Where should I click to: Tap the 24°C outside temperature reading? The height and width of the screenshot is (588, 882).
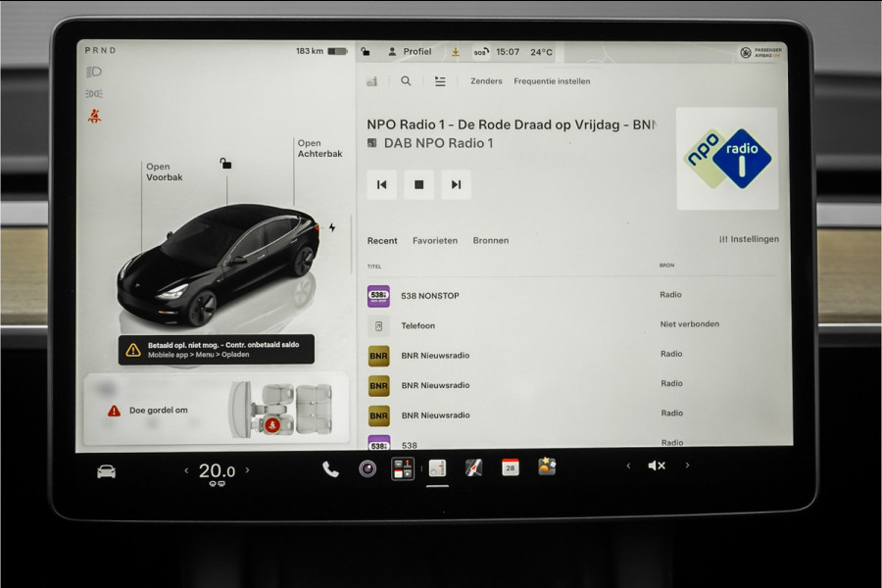pyautogui.click(x=541, y=52)
